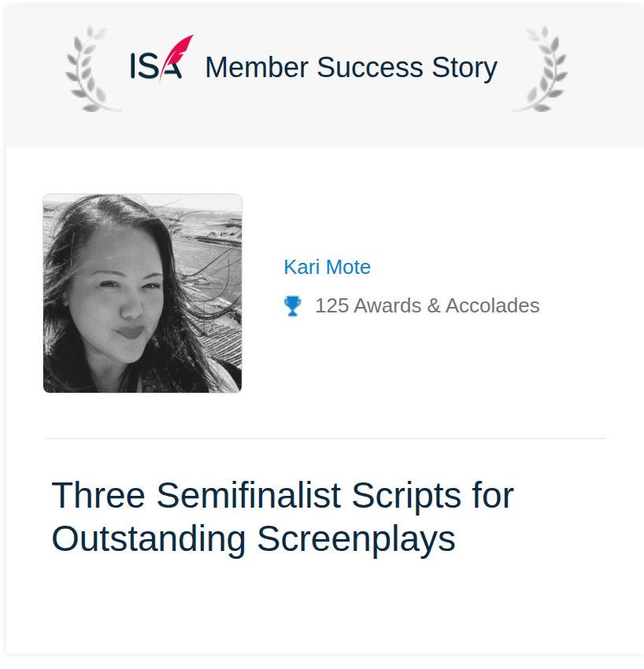The image size is (644, 669).
Task: Click the word Screenplays in the headline
Action: (357, 539)
